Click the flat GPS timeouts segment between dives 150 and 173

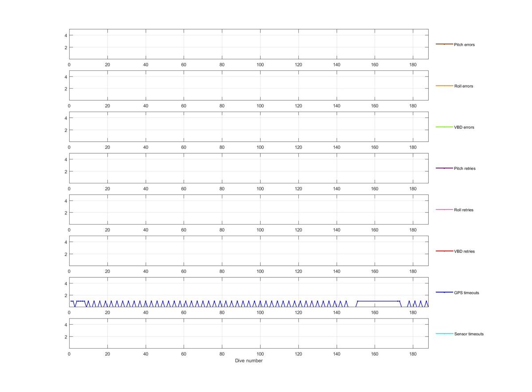(x=378, y=301)
